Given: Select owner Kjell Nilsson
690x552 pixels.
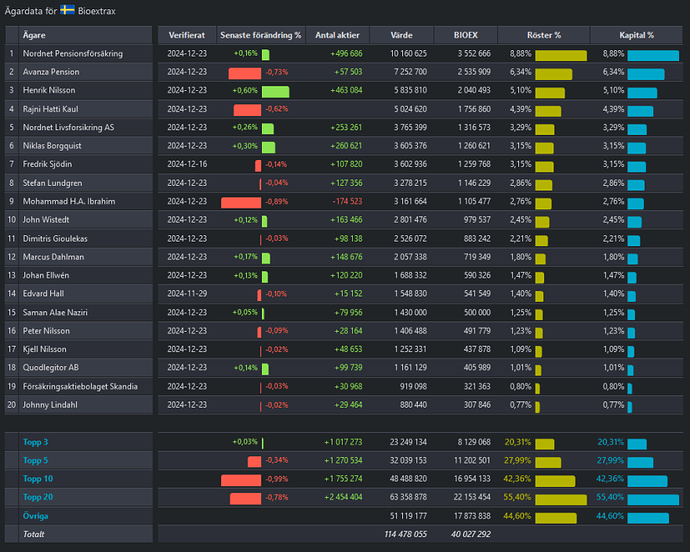Looking at the screenshot, I should tap(44, 349).
